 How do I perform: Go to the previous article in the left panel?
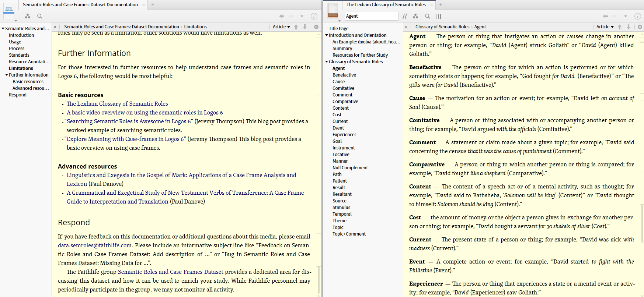296,27
